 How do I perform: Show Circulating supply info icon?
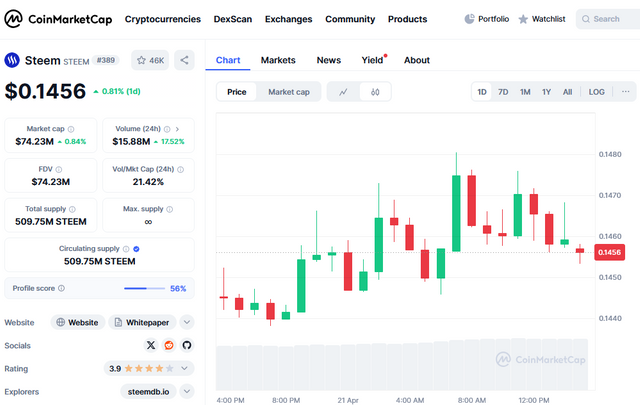126,249
